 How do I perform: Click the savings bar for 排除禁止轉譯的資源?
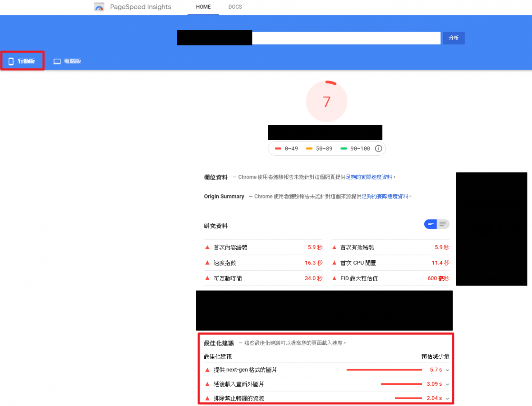408,398
